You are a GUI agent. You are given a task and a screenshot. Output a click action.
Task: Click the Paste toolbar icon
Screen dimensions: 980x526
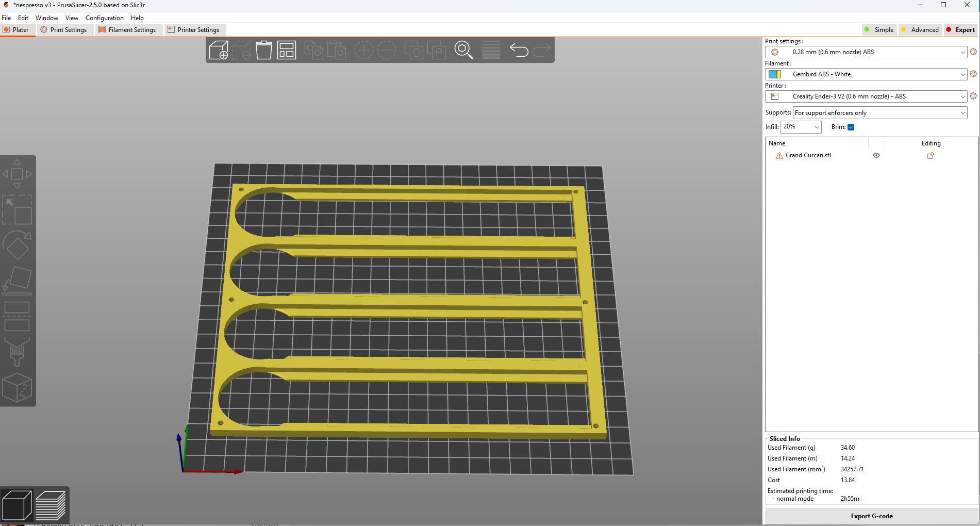[337, 50]
